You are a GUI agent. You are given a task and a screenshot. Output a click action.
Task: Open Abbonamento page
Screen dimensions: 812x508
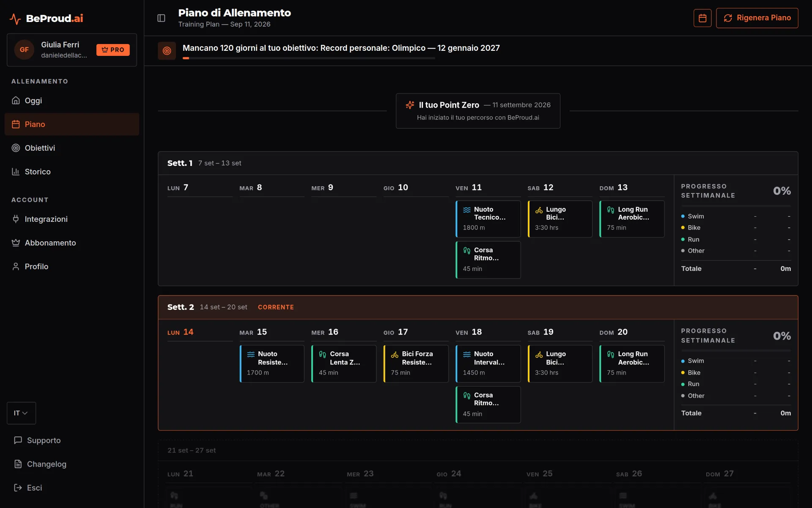pyautogui.click(x=72, y=243)
